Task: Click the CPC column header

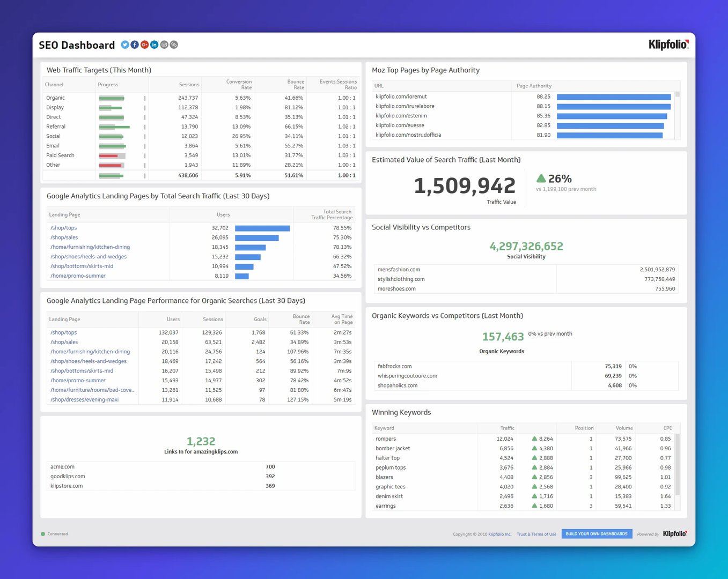Action: click(x=667, y=428)
